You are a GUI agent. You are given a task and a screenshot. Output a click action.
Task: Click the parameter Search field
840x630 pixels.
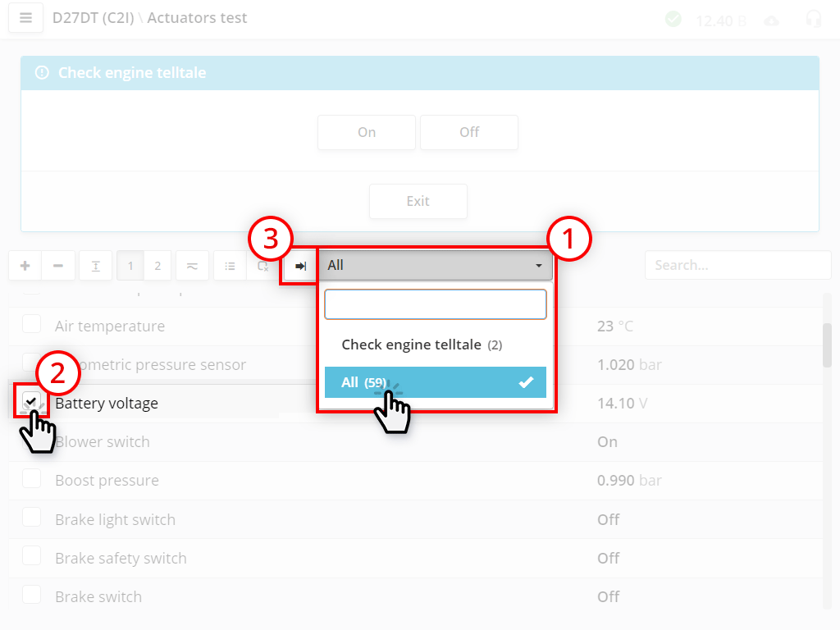tap(737, 266)
